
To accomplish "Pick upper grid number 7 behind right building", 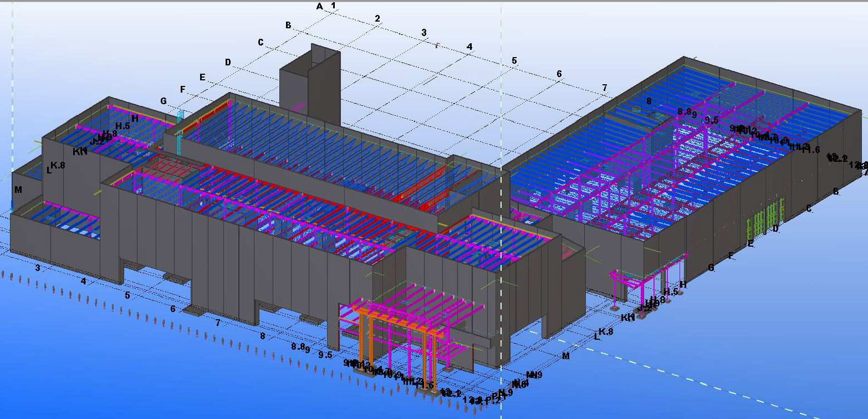I will click(605, 88).
